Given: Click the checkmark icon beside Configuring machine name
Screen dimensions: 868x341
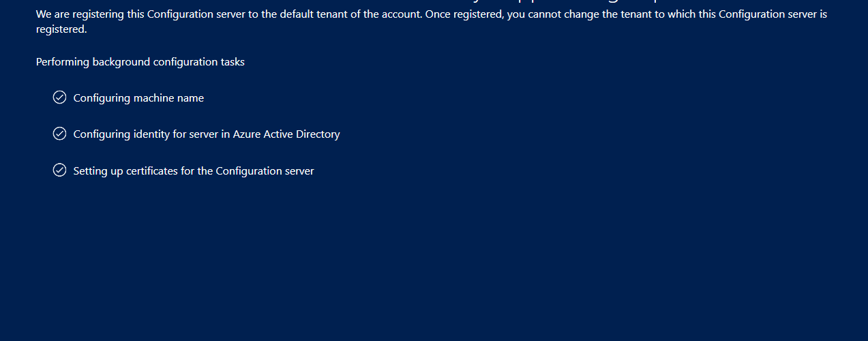Looking at the screenshot, I should [59, 97].
